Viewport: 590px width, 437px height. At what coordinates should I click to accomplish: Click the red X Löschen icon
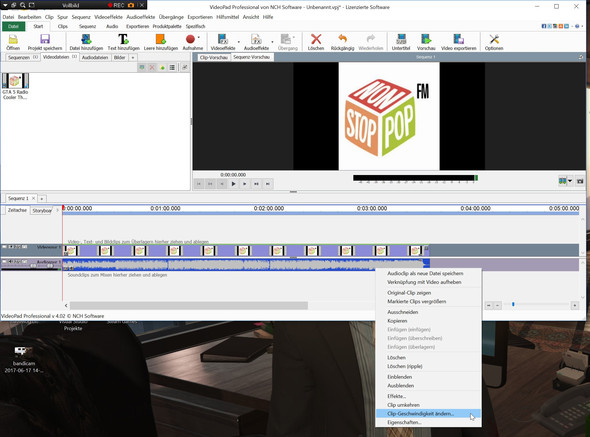[316, 39]
